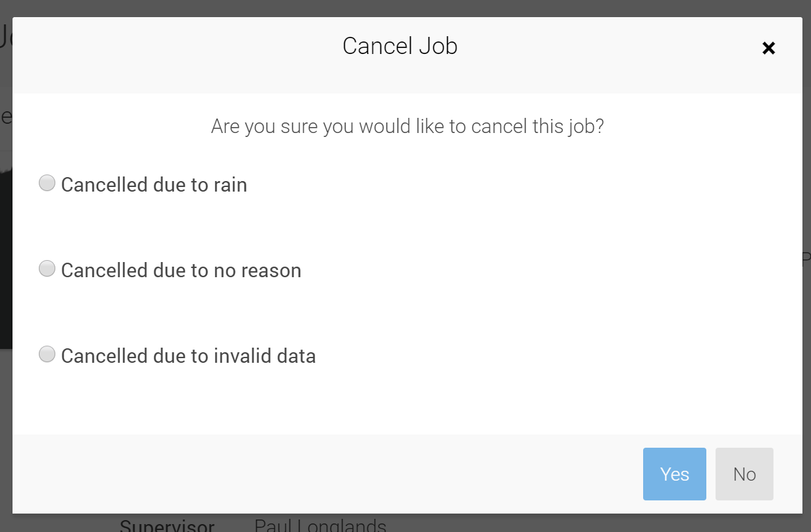Click the Supervisor field label behind the dialog

(x=167, y=525)
